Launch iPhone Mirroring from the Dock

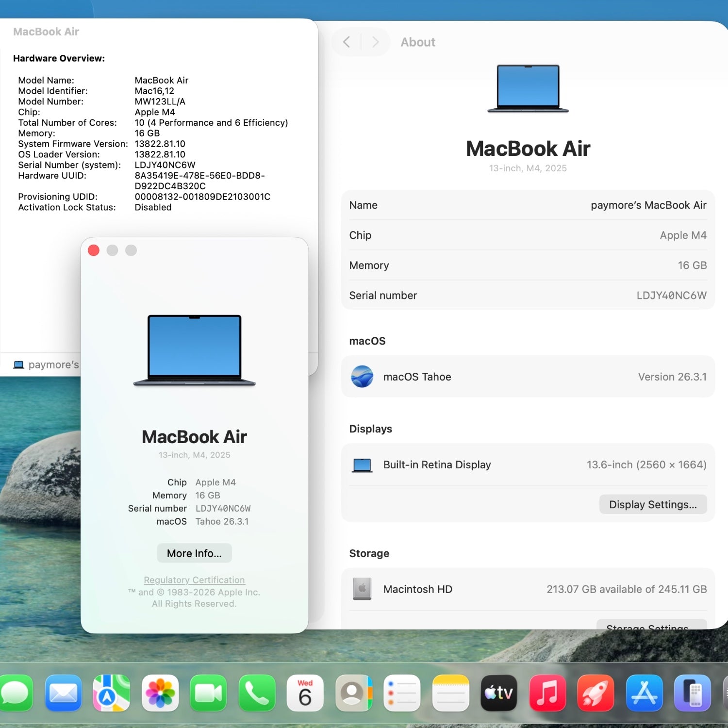[x=693, y=693]
